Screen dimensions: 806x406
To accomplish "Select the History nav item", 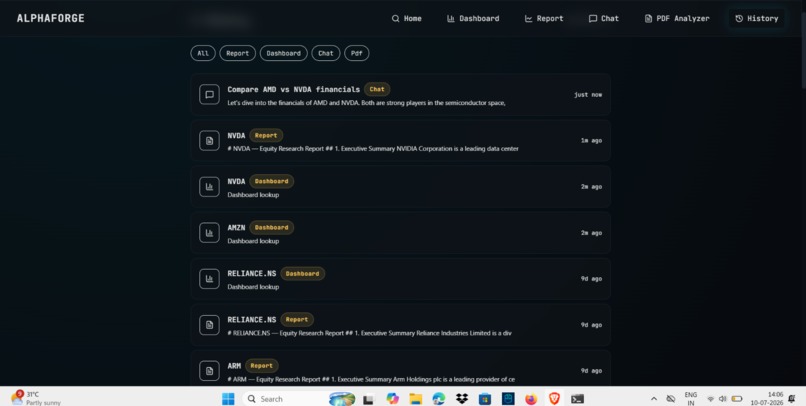I will pos(757,19).
